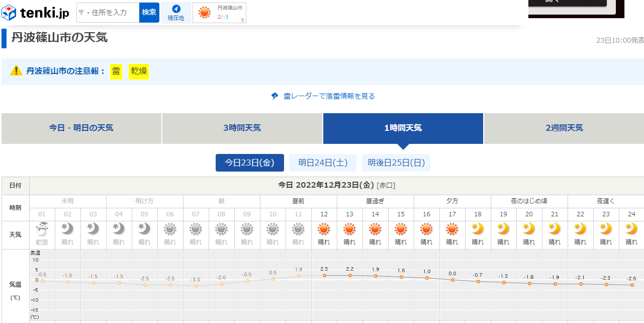Viewport: 644px width, 323px height.
Task: Switch to 今日・明日の天気 tab
Action: (x=81, y=128)
